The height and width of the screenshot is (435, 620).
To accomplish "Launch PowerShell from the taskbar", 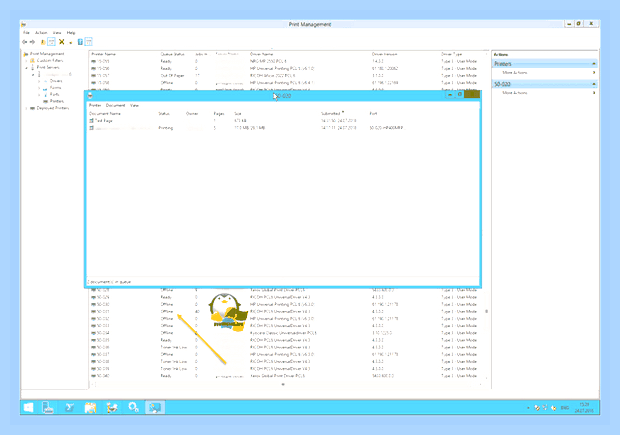I will (x=70, y=407).
